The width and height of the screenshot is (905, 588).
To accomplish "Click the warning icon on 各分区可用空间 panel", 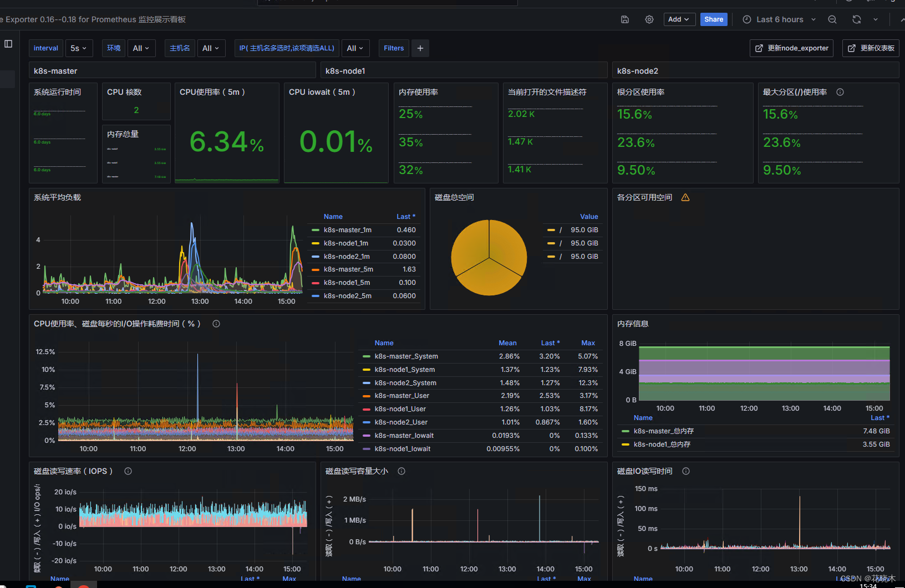I will (x=685, y=197).
